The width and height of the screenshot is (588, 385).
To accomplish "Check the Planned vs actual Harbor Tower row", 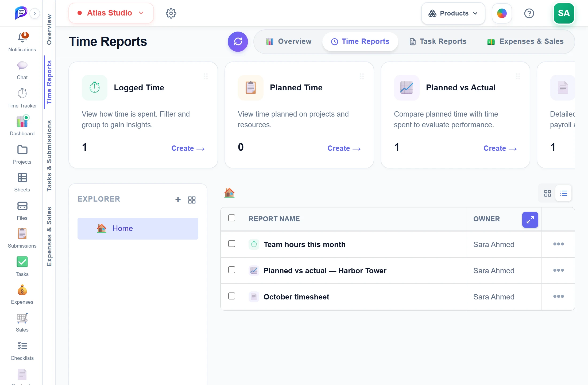I will (x=232, y=270).
